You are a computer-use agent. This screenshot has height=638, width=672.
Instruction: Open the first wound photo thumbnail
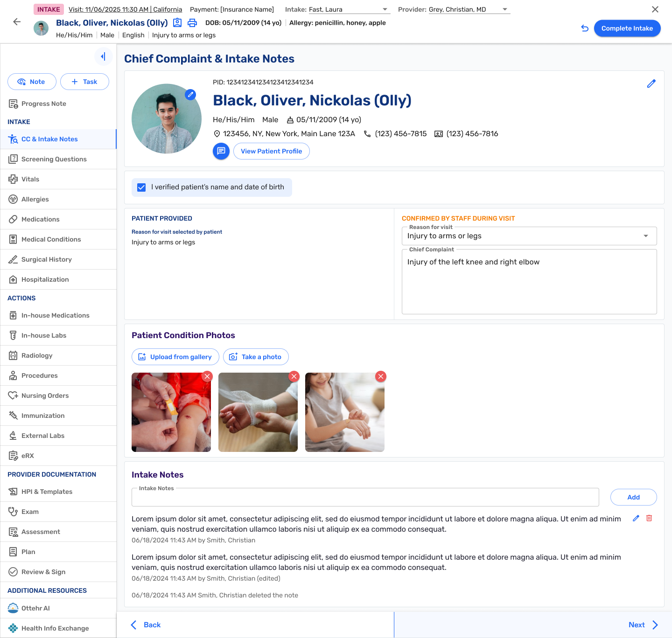click(171, 413)
